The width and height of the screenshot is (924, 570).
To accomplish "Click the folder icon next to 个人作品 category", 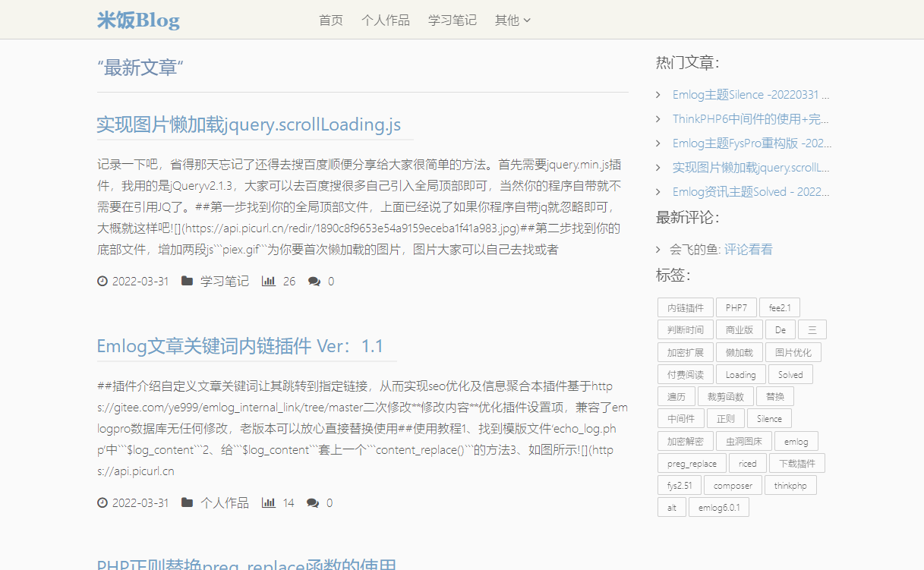I will 187,503.
